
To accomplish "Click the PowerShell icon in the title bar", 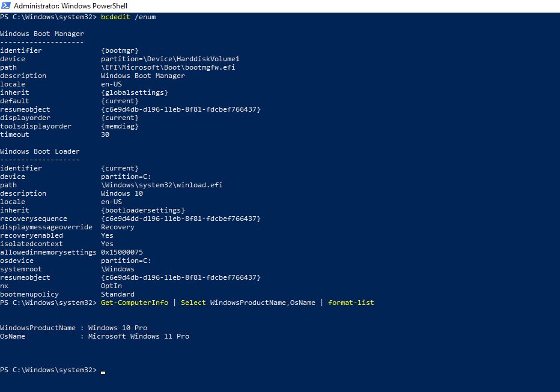I will tap(6, 5).
